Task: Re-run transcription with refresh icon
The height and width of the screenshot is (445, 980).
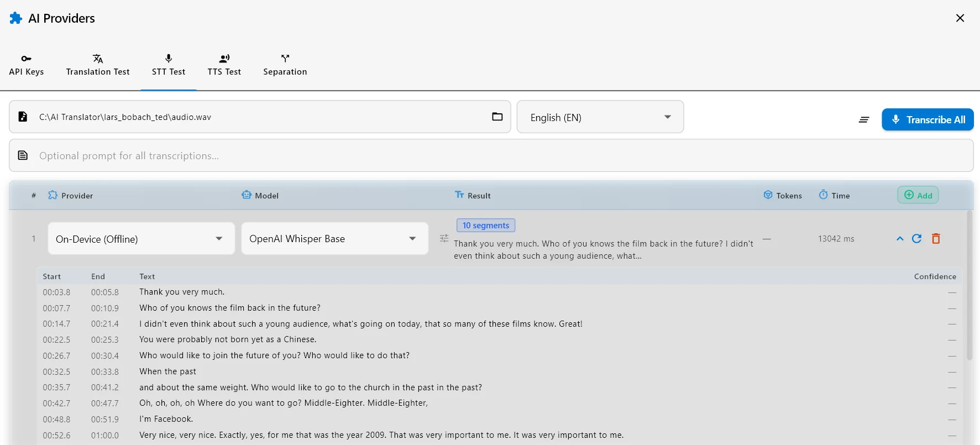Action: (x=916, y=238)
